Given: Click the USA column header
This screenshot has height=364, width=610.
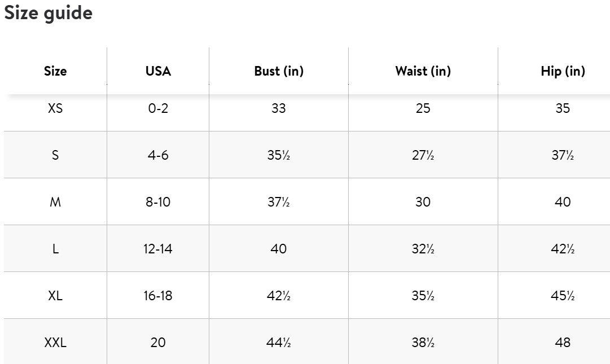Looking at the screenshot, I should pos(158,71).
